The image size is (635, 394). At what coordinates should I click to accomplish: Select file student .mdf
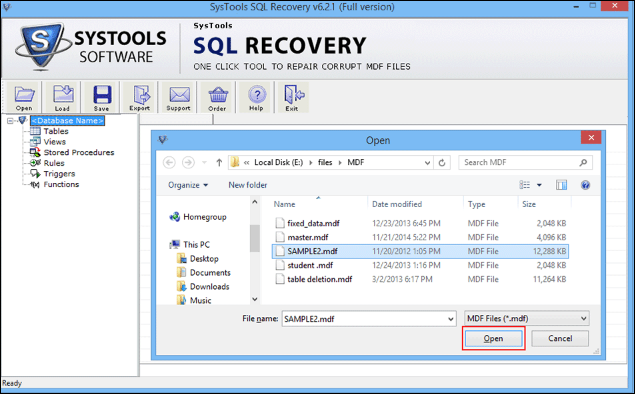[x=420, y=265]
